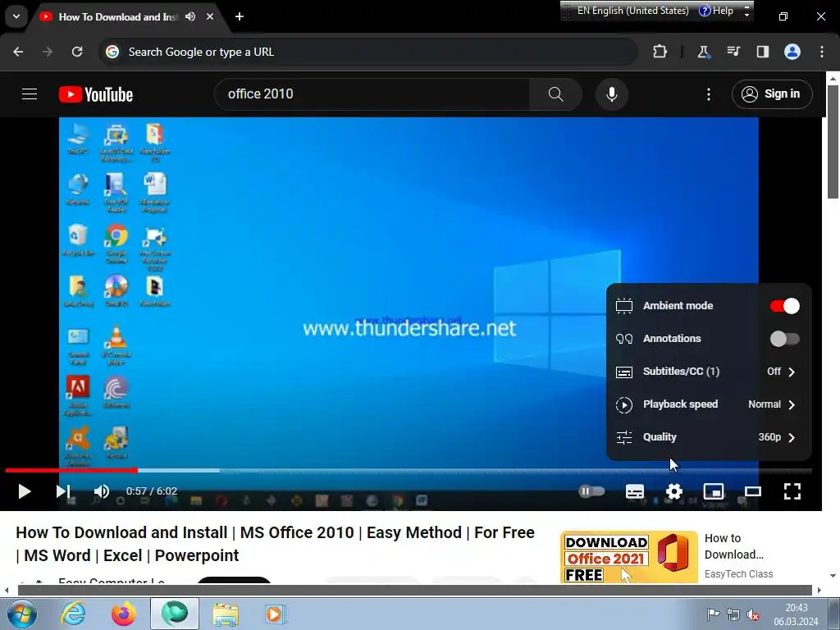Click the Chrome address bar

[368, 52]
